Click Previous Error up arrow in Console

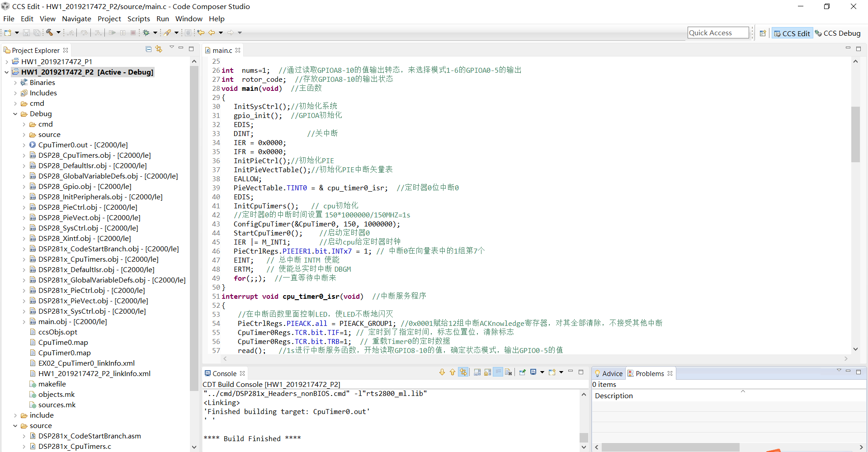click(x=453, y=372)
